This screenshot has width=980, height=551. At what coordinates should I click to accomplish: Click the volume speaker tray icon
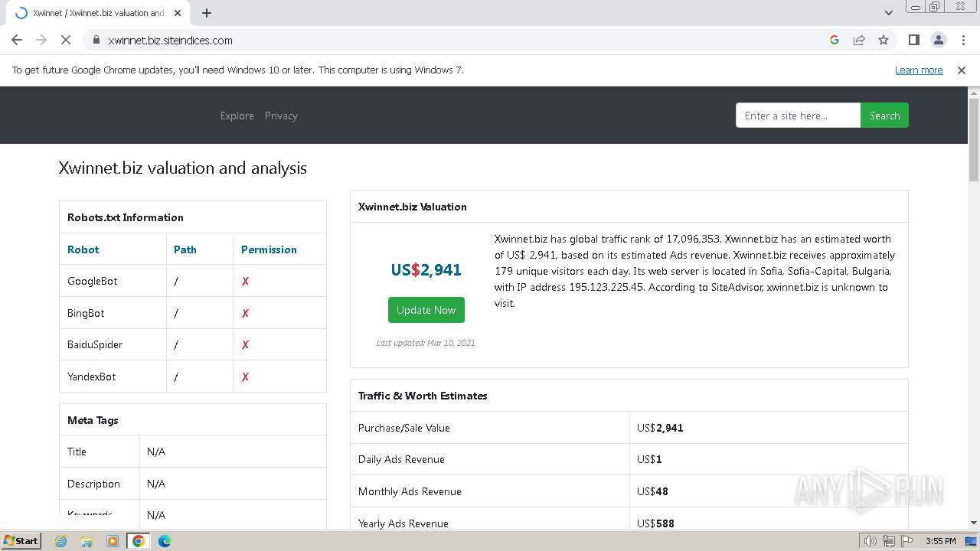870,541
